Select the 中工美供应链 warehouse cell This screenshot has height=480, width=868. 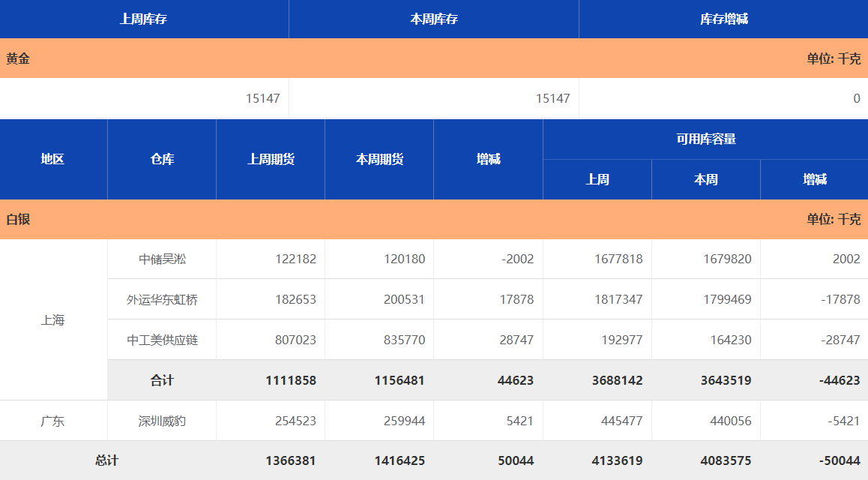click(162, 340)
